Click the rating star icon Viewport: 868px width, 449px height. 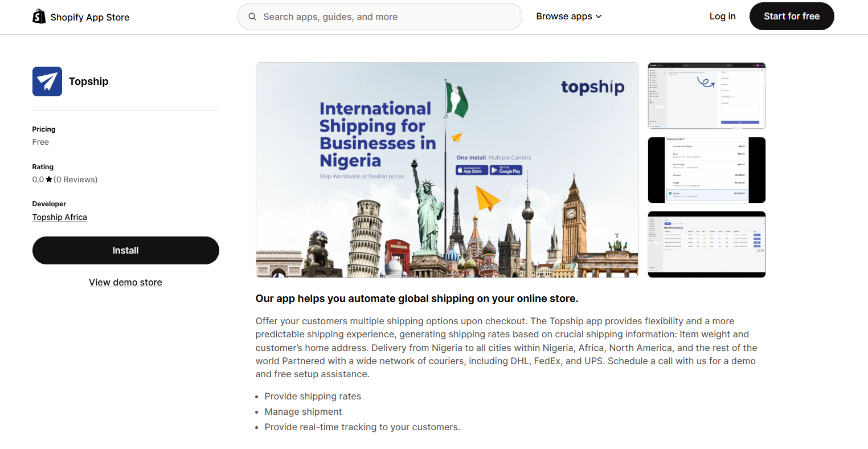(x=49, y=179)
